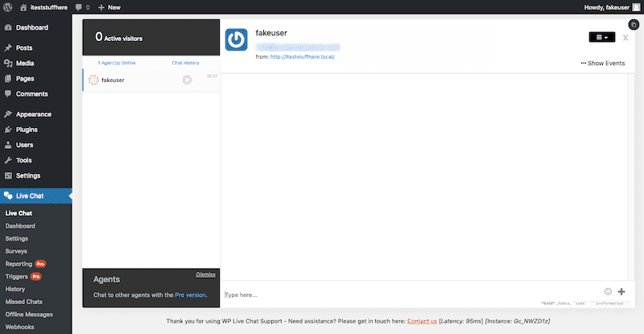The width and height of the screenshot is (644, 334).
Task: Click the Media icon in sidebar
Action: pyautogui.click(x=8, y=64)
